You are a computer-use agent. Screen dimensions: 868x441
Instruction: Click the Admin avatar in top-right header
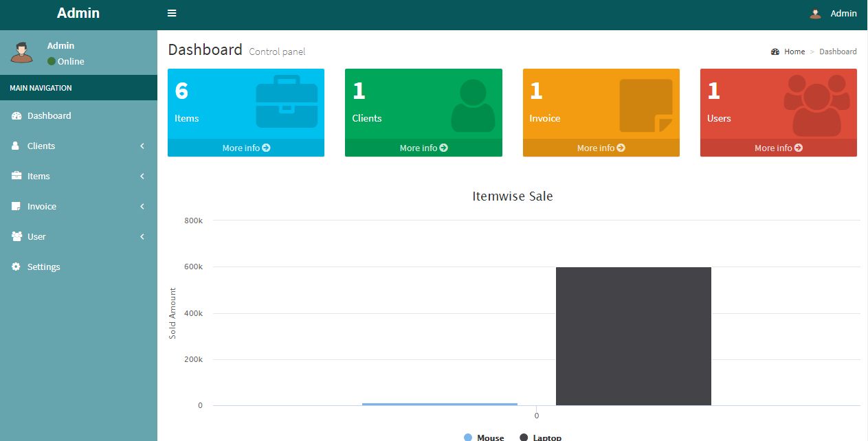click(816, 14)
